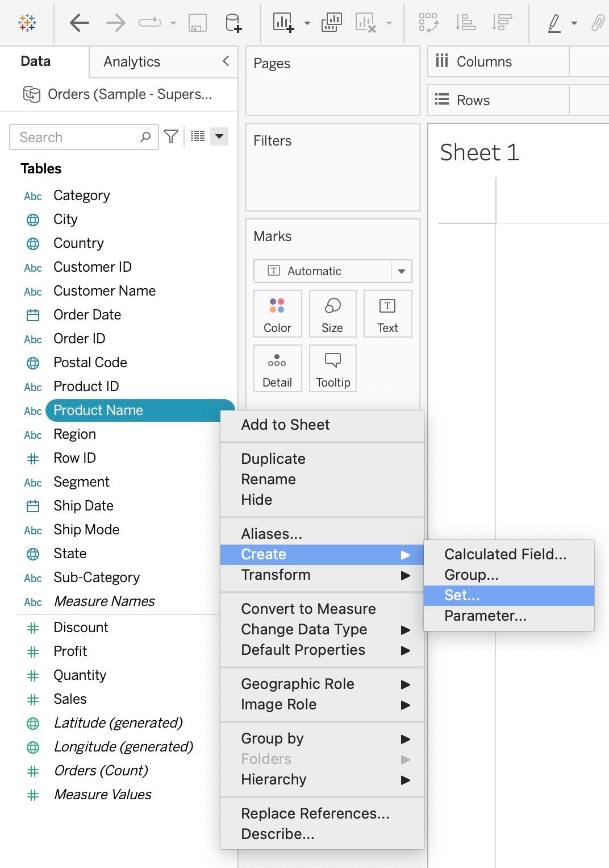Click the duplicate sheet toolbar icon
The width and height of the screenshot is (609, 868).
pyautogui.click(x=331, y=23)
